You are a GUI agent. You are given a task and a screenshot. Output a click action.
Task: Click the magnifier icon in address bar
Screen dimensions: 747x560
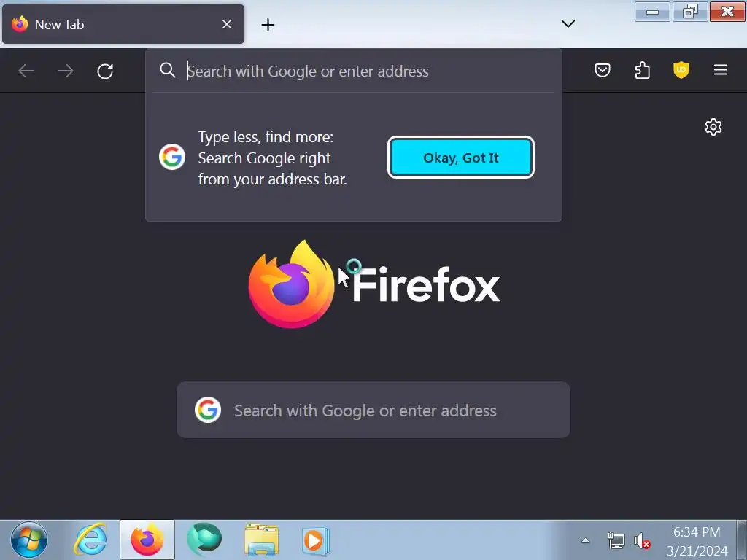coord(167,70)
